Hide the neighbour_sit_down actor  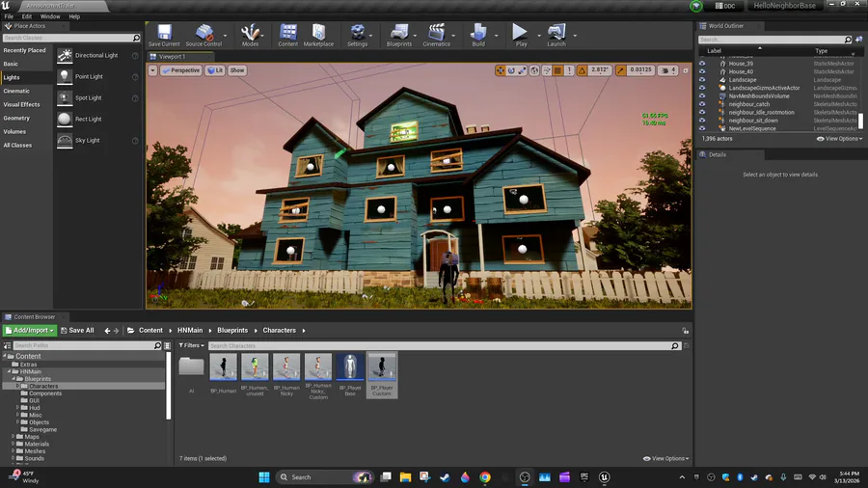(702, 120)
